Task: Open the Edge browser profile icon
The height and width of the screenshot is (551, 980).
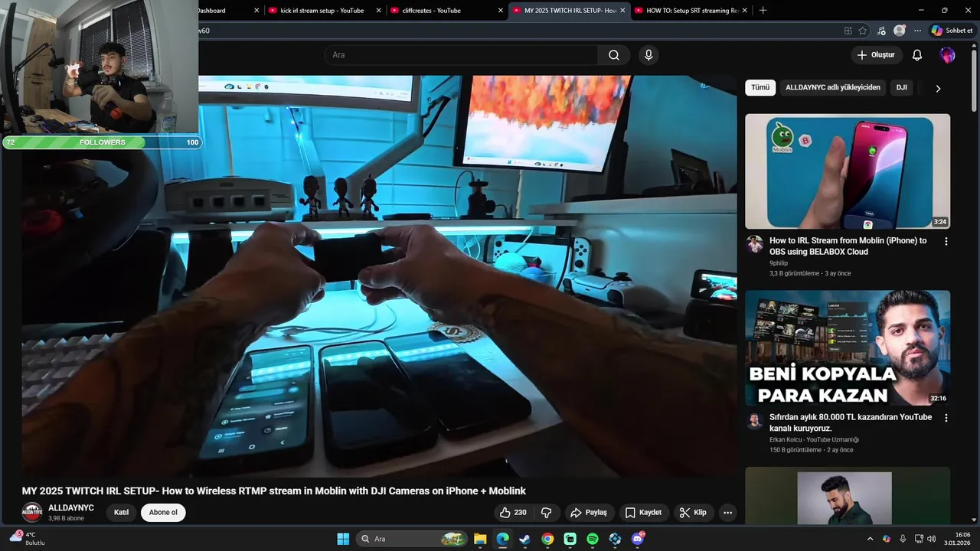Action: [x=900, y=31]
